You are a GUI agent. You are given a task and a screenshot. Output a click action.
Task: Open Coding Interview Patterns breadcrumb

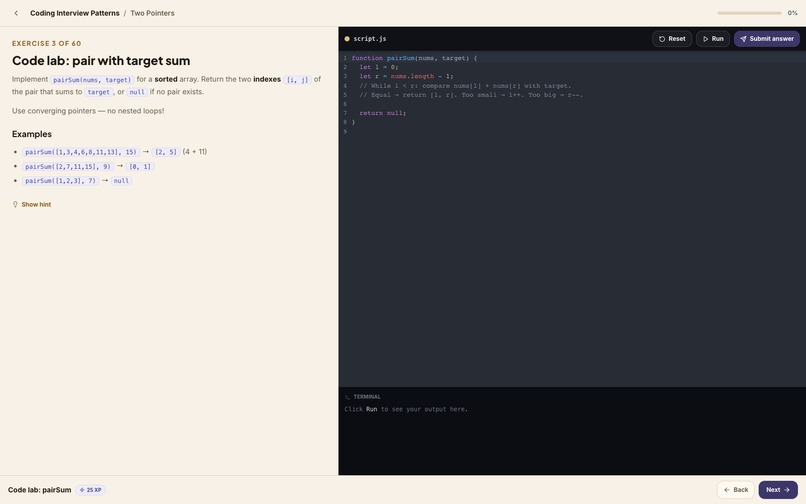(75, 13)
